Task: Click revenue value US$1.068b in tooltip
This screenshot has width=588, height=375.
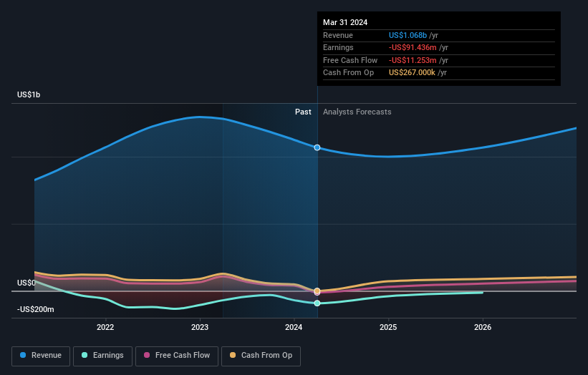Action: (x=408, y=35)
